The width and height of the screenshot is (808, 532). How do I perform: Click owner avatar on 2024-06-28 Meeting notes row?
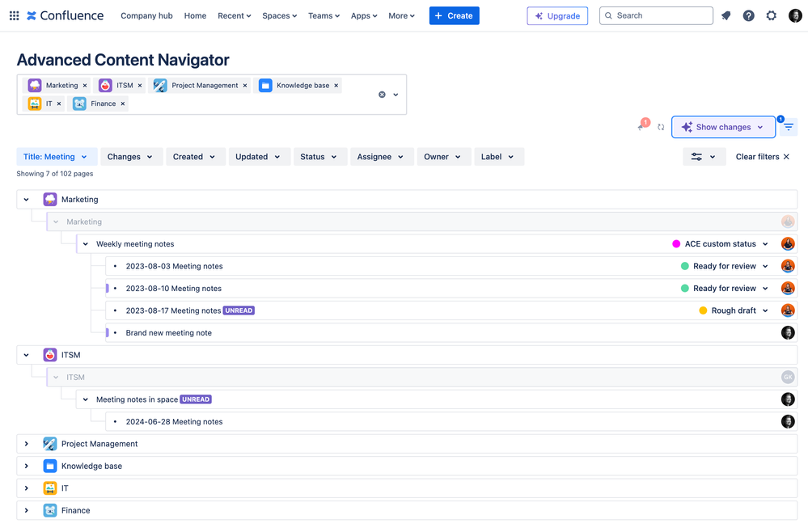788,422
